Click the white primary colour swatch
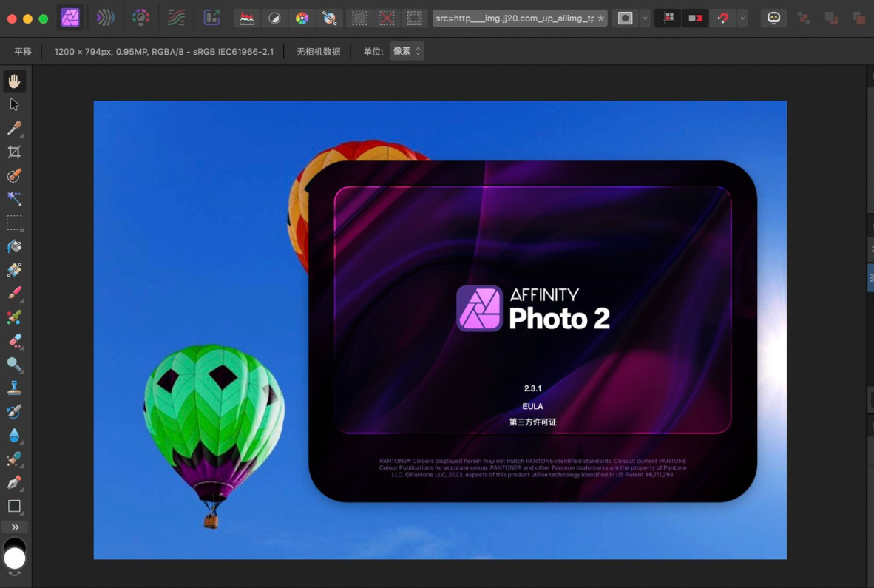This screenshot has width=874, height=588. [15, 558]
